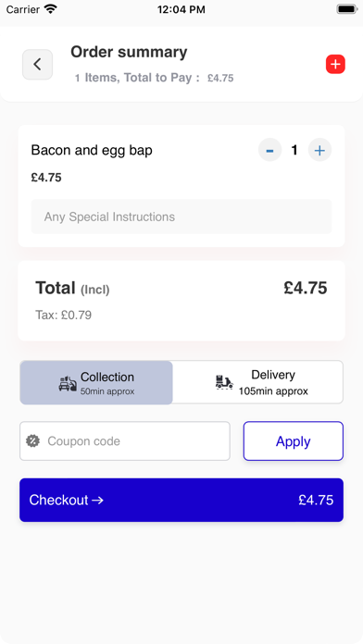Click the Total £4.75 amount
The image size is (363, 644).
(x=306, y=288)
